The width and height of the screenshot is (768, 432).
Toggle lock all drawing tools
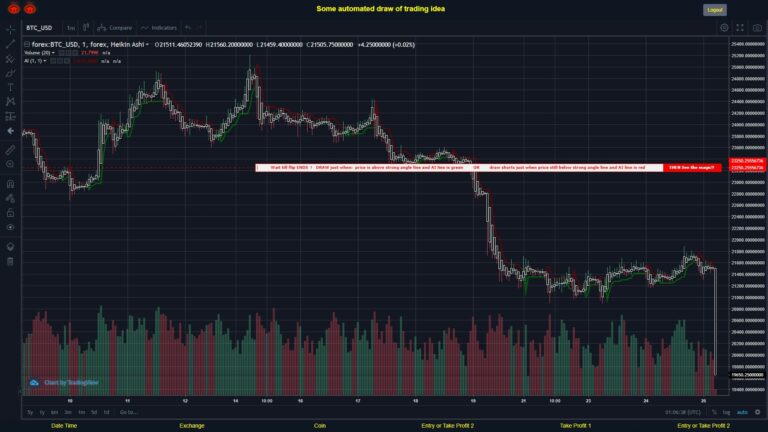(x=10, y=213)
